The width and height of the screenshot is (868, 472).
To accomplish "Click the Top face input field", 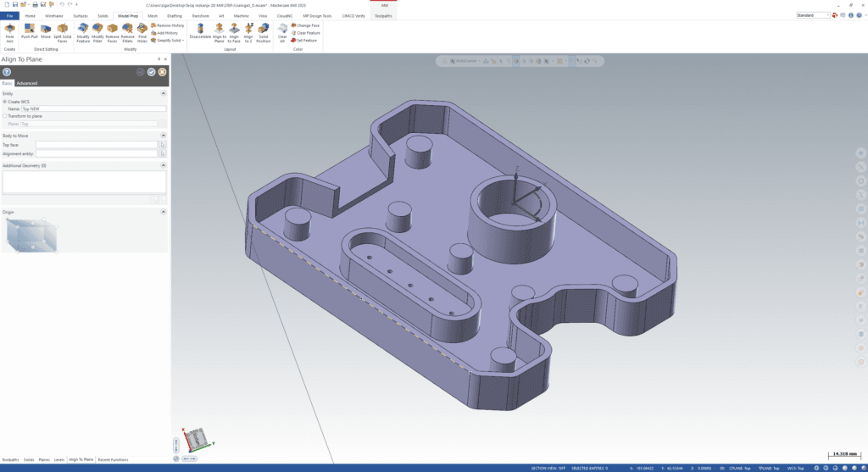I will coord(96,145).
